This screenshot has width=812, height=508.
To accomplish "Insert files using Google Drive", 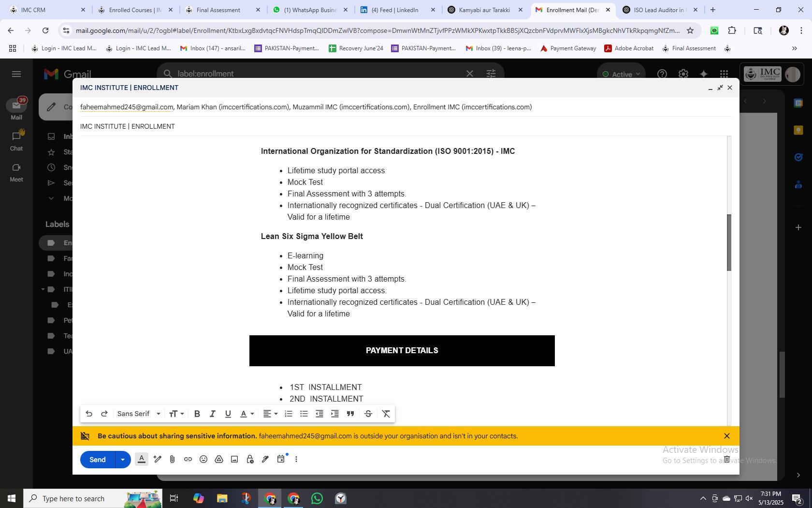I will pos(219,459).
